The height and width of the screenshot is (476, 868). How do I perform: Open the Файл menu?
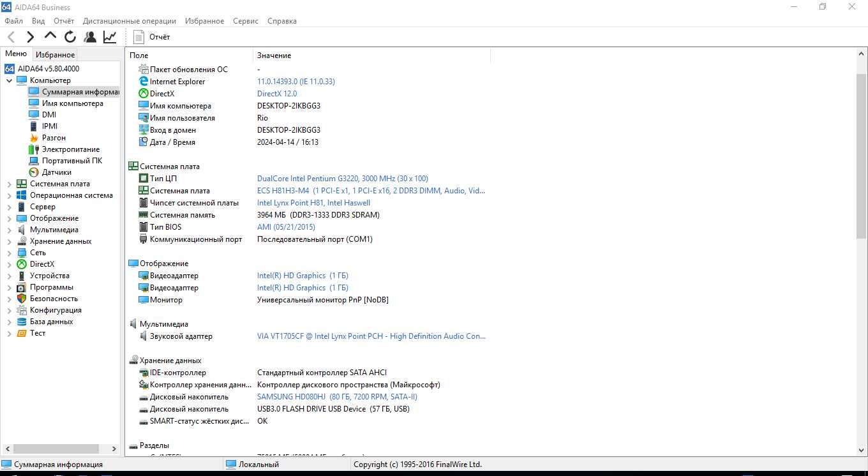click(13, 21)
